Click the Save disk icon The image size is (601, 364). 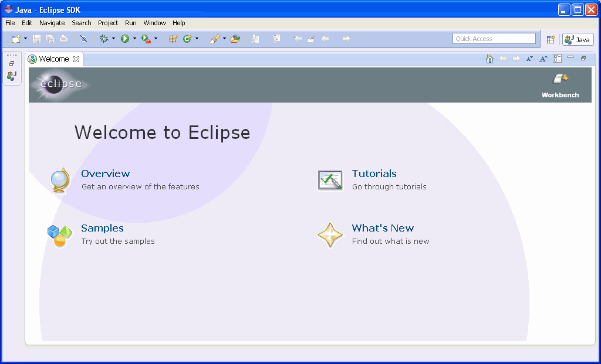point(36,39)
